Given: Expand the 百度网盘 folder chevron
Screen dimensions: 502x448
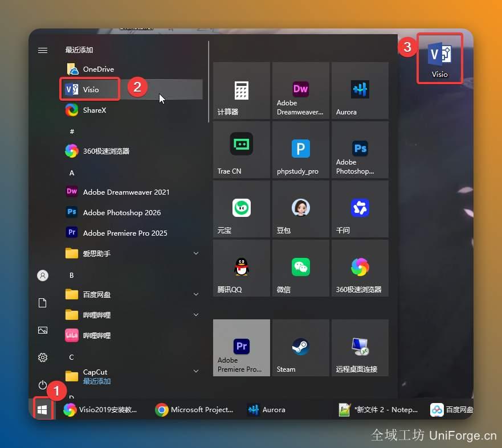Looking at the screenshot, I should coord(196,294).
